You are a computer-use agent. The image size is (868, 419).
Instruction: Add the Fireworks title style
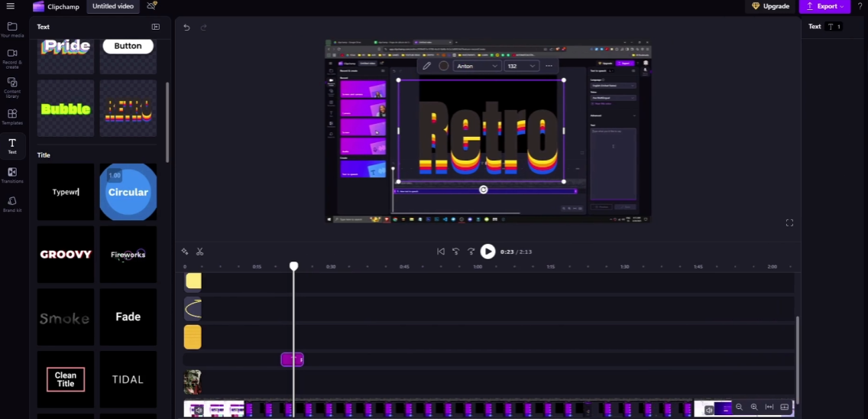[128, 255]
